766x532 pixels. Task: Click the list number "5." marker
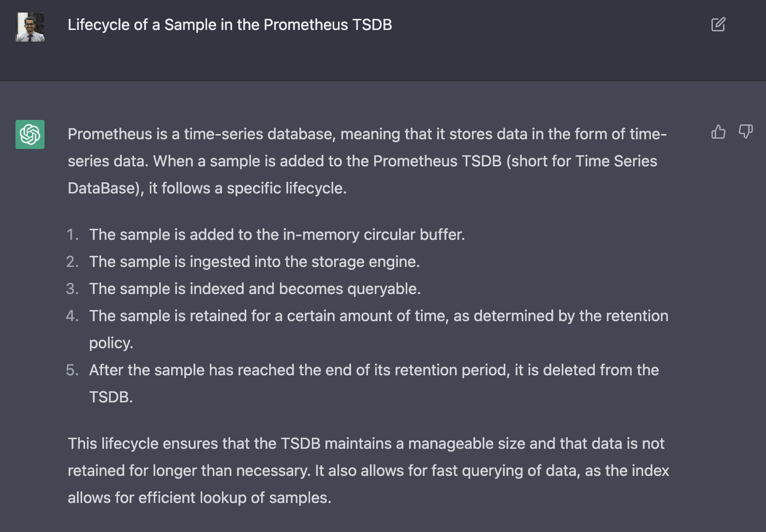[x=73, y=370]
